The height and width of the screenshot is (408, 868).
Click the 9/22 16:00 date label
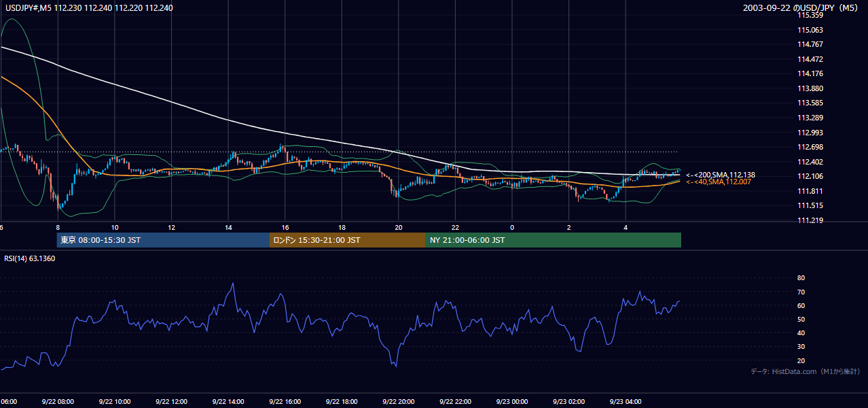[x=285, y=401]
